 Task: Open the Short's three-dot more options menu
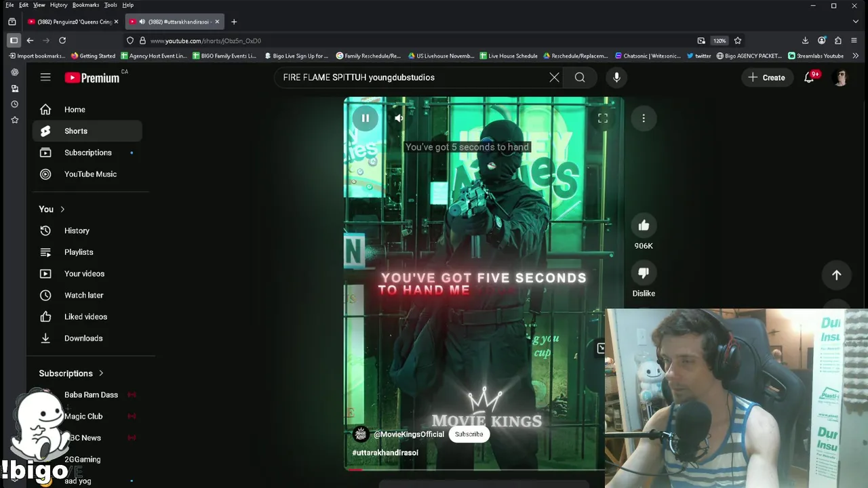pos(644,118)
